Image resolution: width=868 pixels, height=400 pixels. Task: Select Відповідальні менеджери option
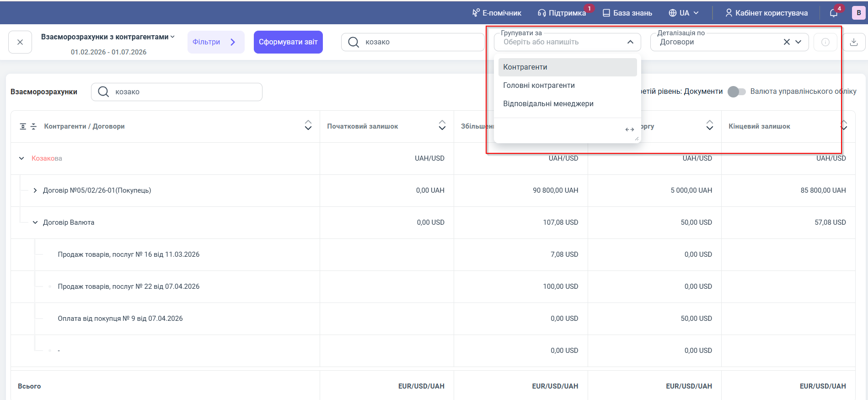pos(568,103)
